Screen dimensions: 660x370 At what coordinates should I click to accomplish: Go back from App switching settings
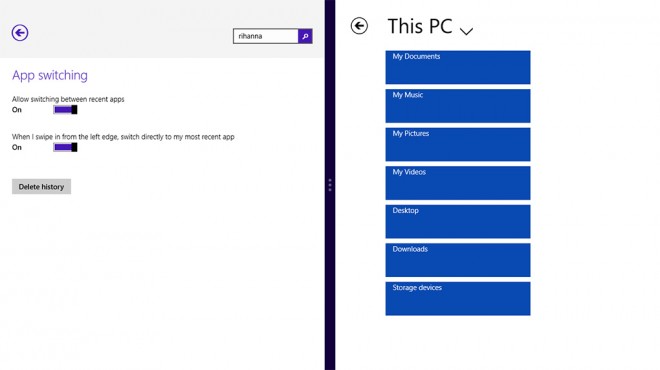20,33
